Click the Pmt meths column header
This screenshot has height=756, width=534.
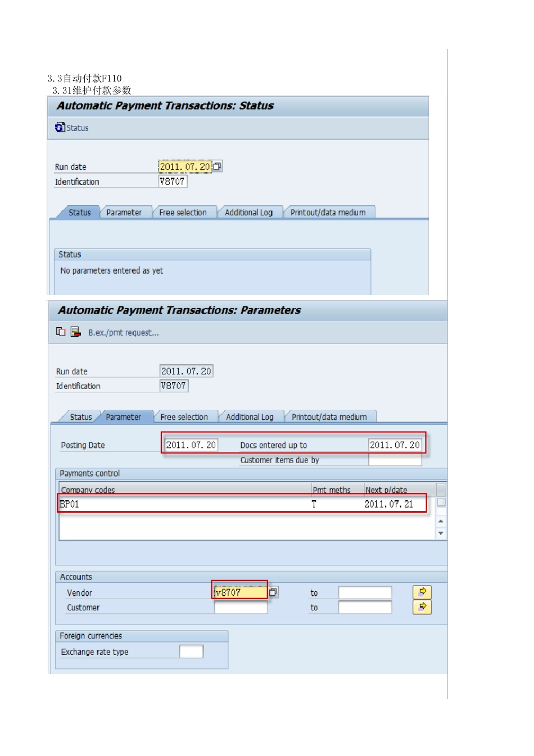click(x=337, y=490)
